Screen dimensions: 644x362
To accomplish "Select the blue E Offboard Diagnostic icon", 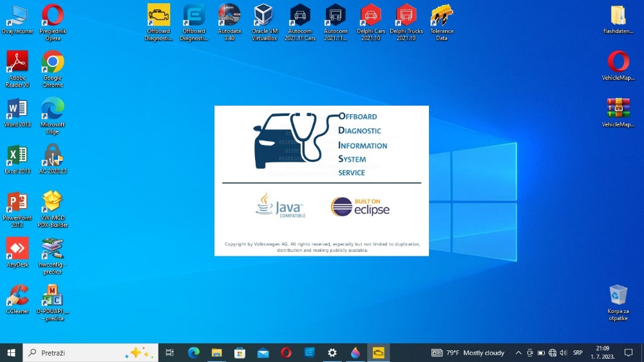I will (x=194, y=22).
